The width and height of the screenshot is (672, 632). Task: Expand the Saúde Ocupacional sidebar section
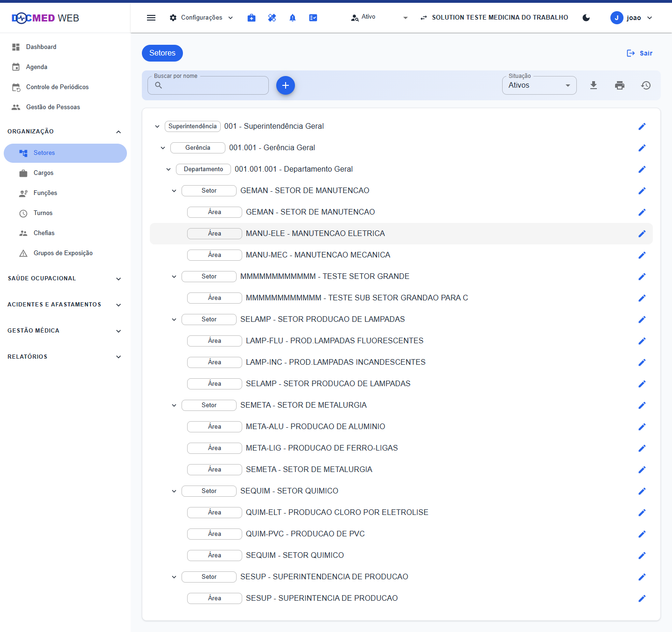(65, 278)
